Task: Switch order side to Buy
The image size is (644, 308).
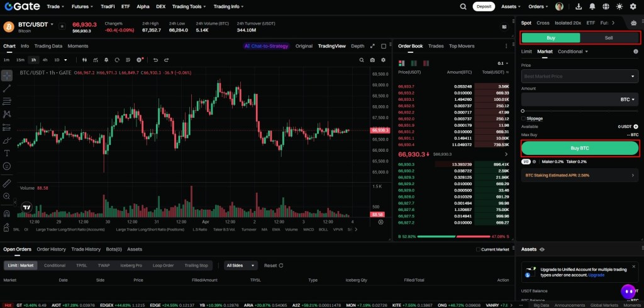Action: pyautogui.click(x=551, y=38)
